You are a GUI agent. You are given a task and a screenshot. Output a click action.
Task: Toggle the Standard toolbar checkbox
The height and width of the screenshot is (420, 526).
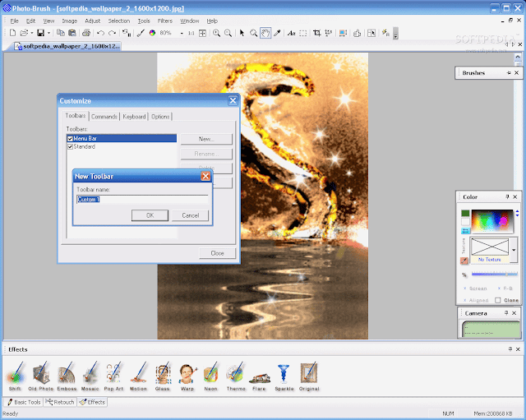[x=70, y=147]
